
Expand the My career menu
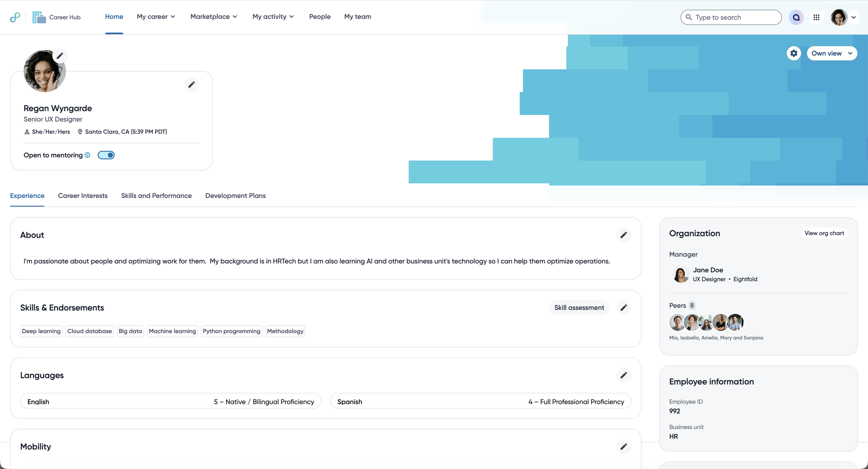click(156, 16)
